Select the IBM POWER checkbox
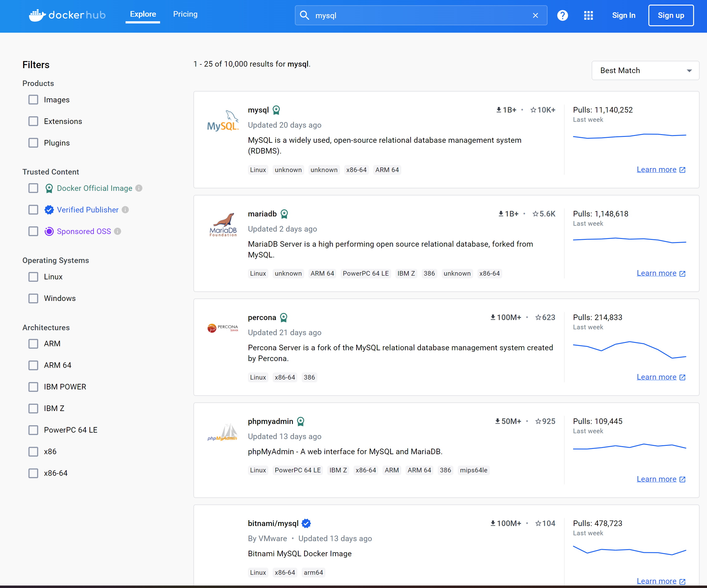This screenshot has width=707, height=588. (x=33, y=387)
